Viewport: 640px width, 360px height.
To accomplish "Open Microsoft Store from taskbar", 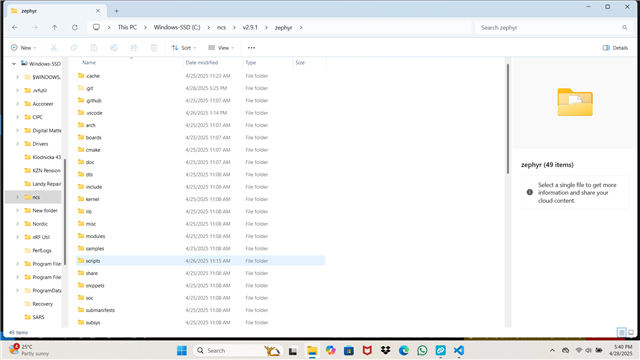I will (349, 350).
